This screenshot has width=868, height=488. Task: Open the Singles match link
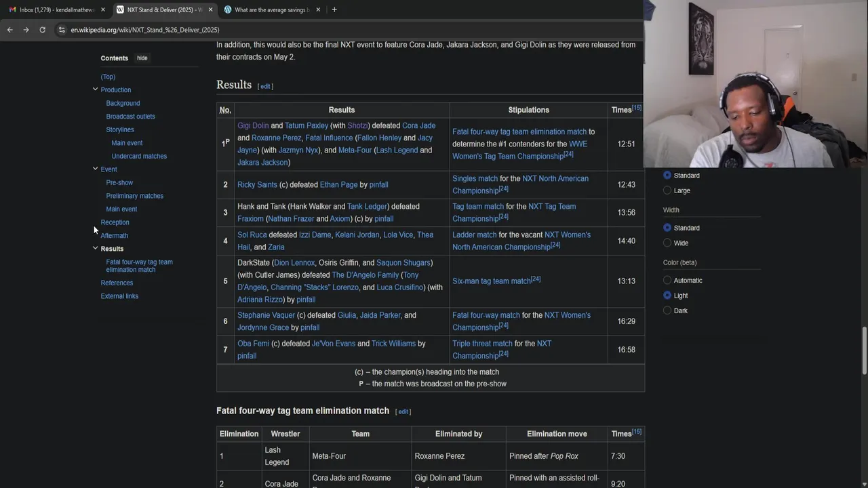tap(475, 178)
